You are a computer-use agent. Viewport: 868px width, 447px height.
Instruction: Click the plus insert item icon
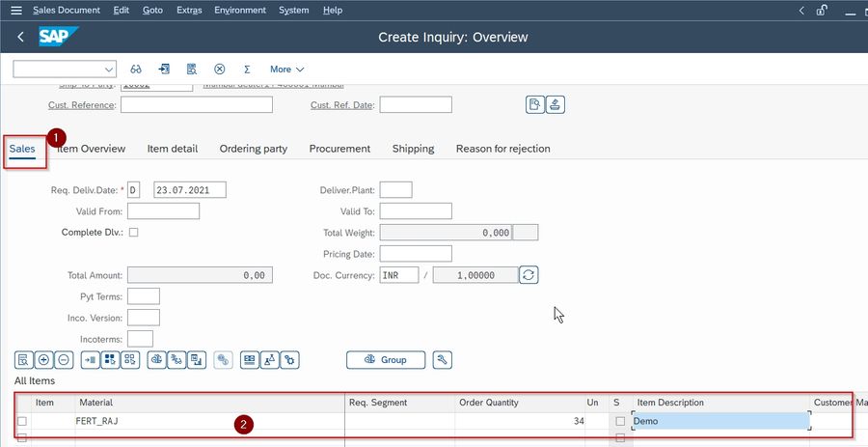[43, 360]
